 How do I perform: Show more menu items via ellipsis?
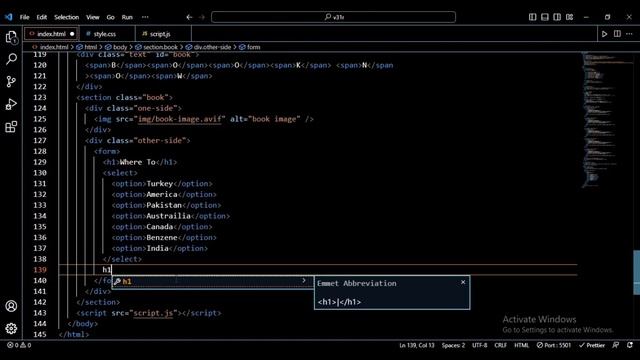click(145, 17)
